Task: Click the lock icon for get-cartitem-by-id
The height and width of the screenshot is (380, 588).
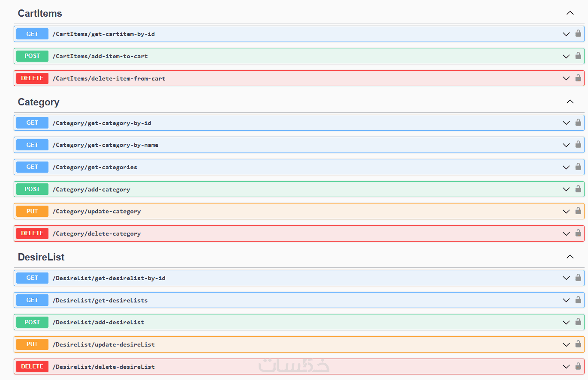Action: pyautogui.click(x=578, y=33)
